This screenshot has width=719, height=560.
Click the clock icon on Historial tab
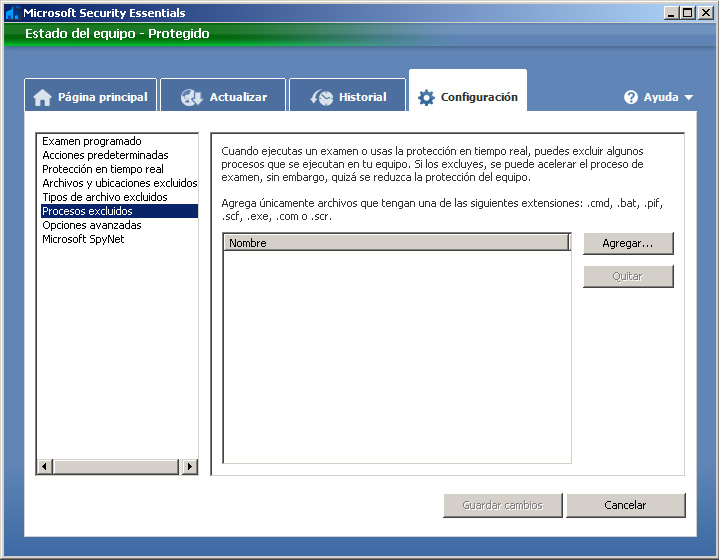(x=322, y=98)
